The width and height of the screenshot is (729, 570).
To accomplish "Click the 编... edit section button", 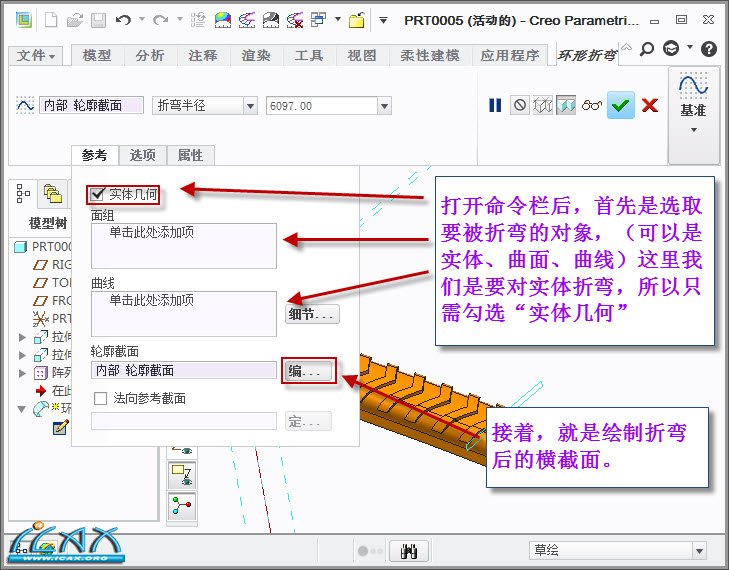I will (x=309, y=371).
